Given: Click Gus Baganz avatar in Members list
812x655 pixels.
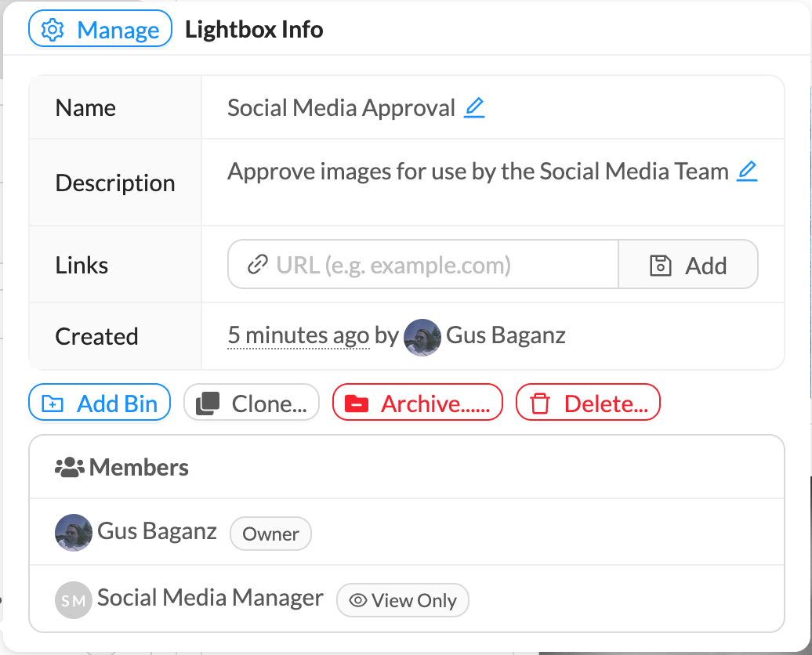Looking at the screenshot, I should (x=74, y=533).
